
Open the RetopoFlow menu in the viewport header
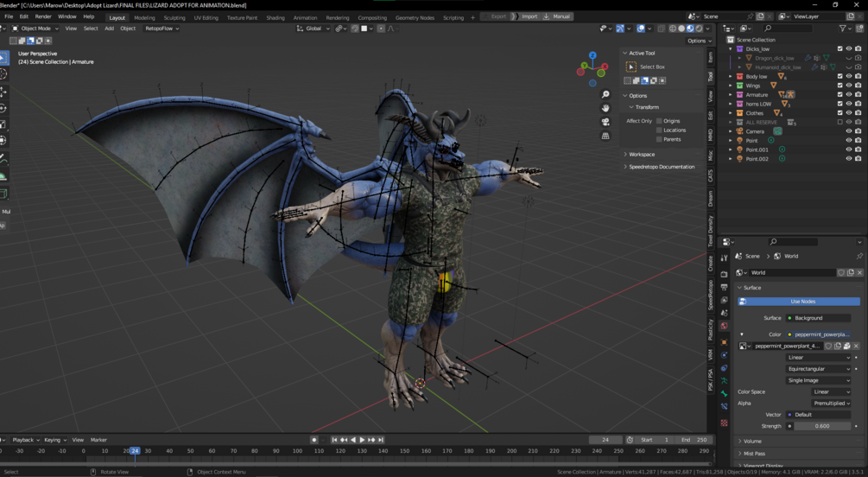tap(162, 29)
